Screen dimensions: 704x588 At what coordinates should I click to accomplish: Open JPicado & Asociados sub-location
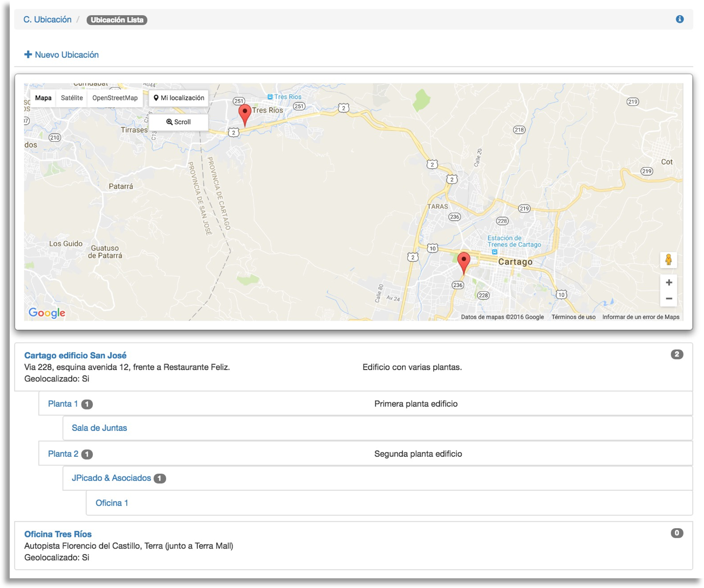click(x=111, y=478)
